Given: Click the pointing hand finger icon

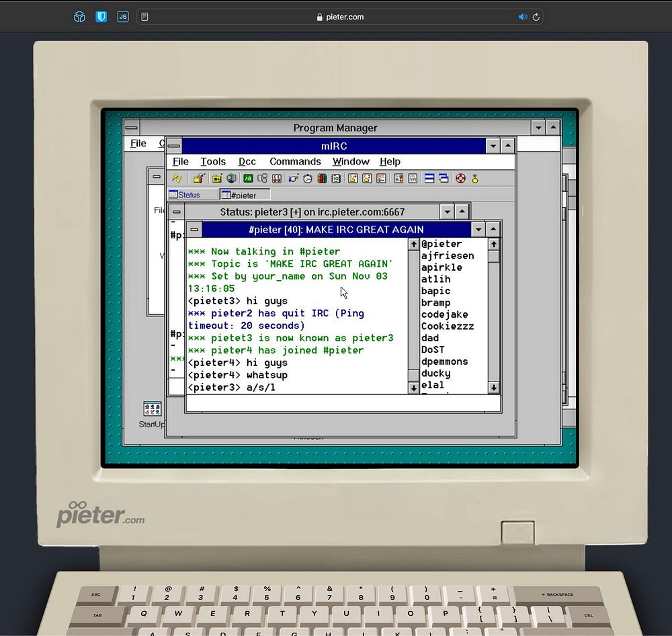Looking at the screenshot, I should point(294,179).
